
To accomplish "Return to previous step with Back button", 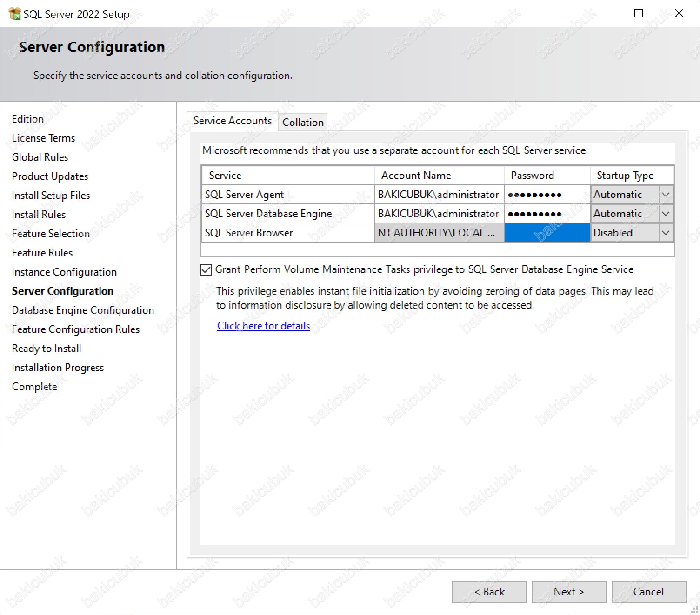I will pos(489,592).
